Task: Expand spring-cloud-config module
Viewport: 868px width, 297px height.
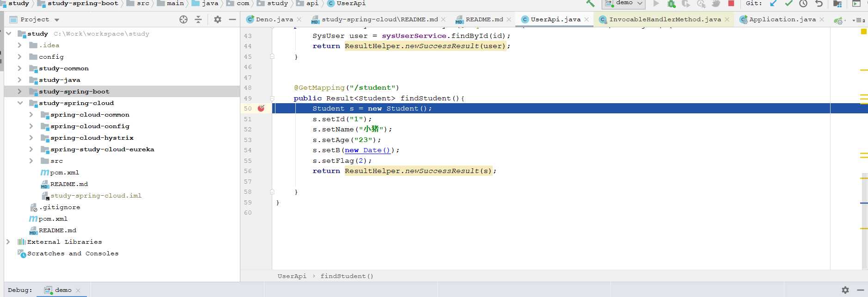Action: click(x=31, y=126)
